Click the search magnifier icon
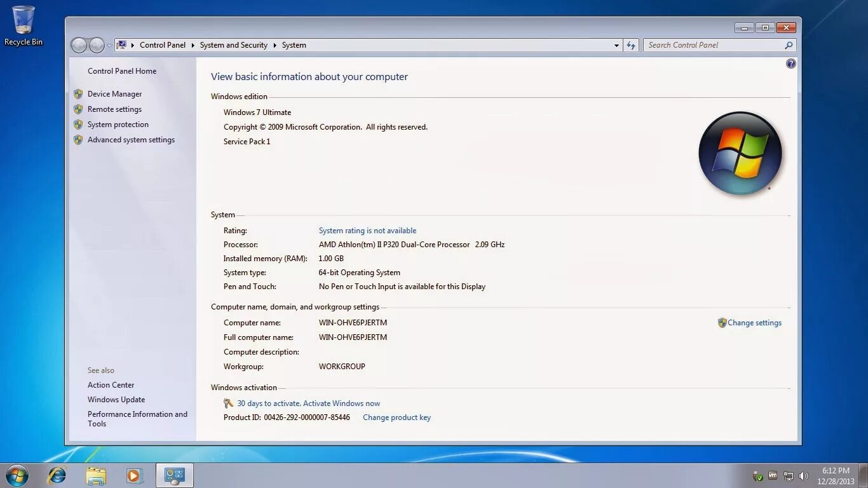The image size is (868, 488). [x=789, y=45]
